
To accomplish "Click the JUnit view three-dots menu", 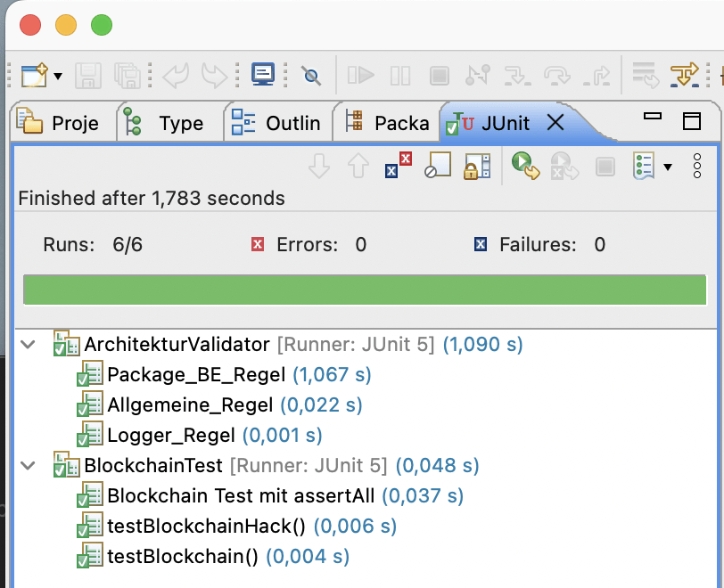I will [697, 166].
